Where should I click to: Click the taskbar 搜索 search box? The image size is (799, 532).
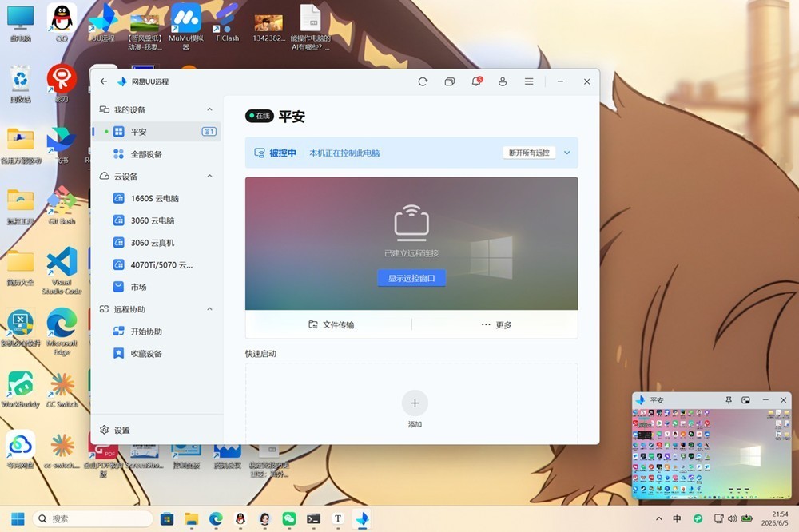coord(93,518)
